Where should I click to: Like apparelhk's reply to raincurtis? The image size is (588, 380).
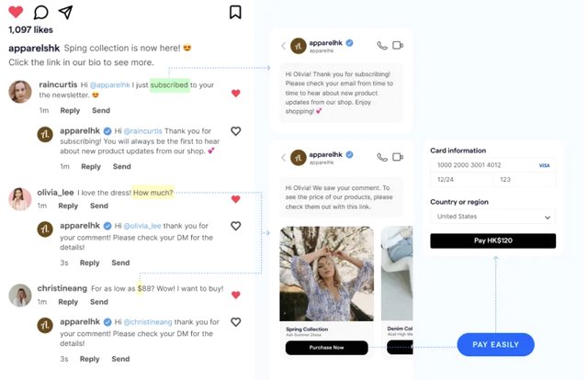point(236,131)
